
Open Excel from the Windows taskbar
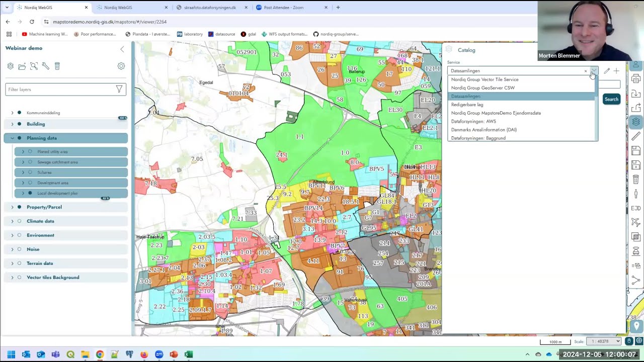tap(188, 354)
